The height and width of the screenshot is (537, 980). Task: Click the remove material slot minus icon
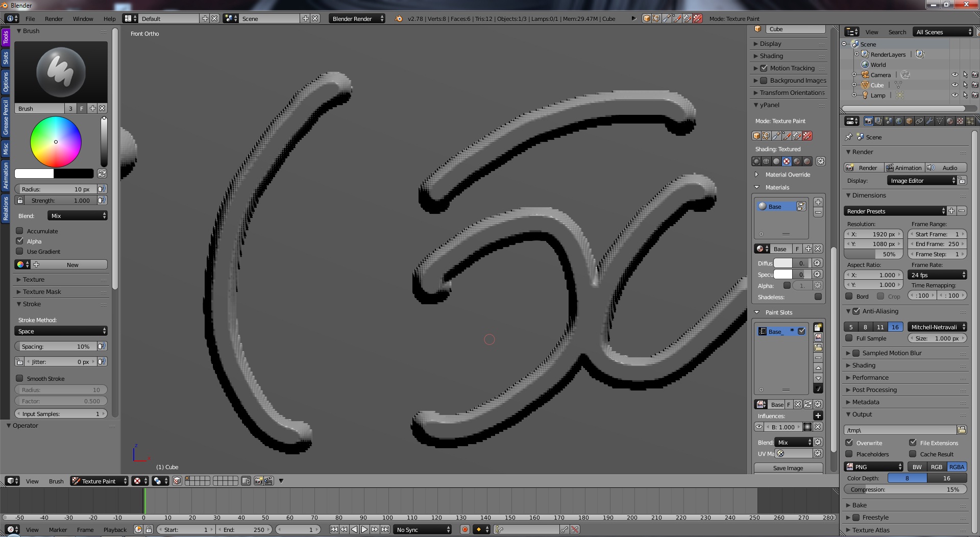pyautogui.click(x=818, y=212)
